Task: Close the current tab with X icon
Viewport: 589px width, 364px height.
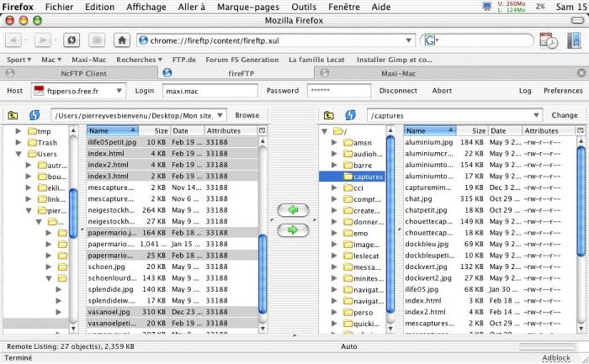Action: tap(581, 73)
